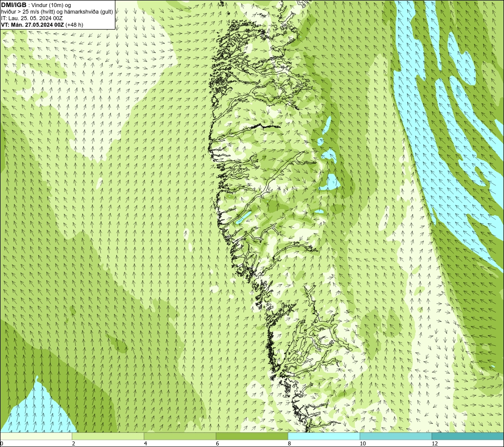This screenshot has height=447, width=504.
Task: Click the 'DMI/IGB' title text in the legend box
Action: click(14, 5)
